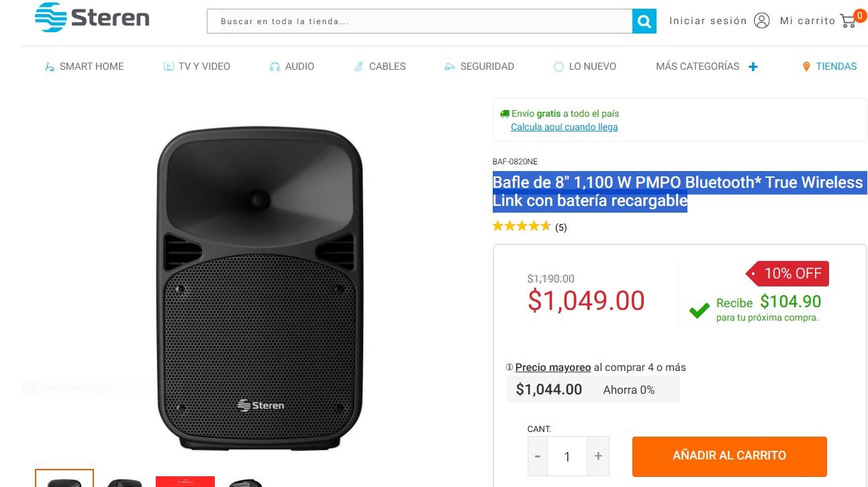The height and width of the screenshot is (487, 868).
Task: Click the five-star product rating
Action: pos(522,227)
